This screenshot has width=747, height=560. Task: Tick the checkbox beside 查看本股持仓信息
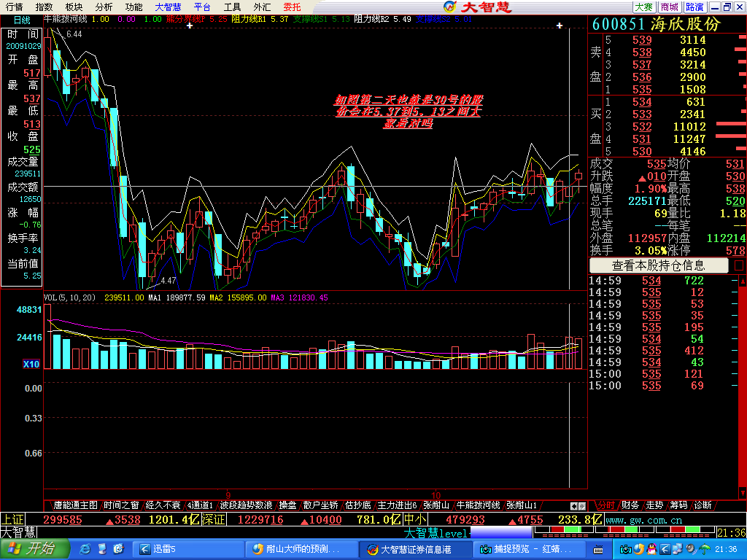tap(739, 265)
